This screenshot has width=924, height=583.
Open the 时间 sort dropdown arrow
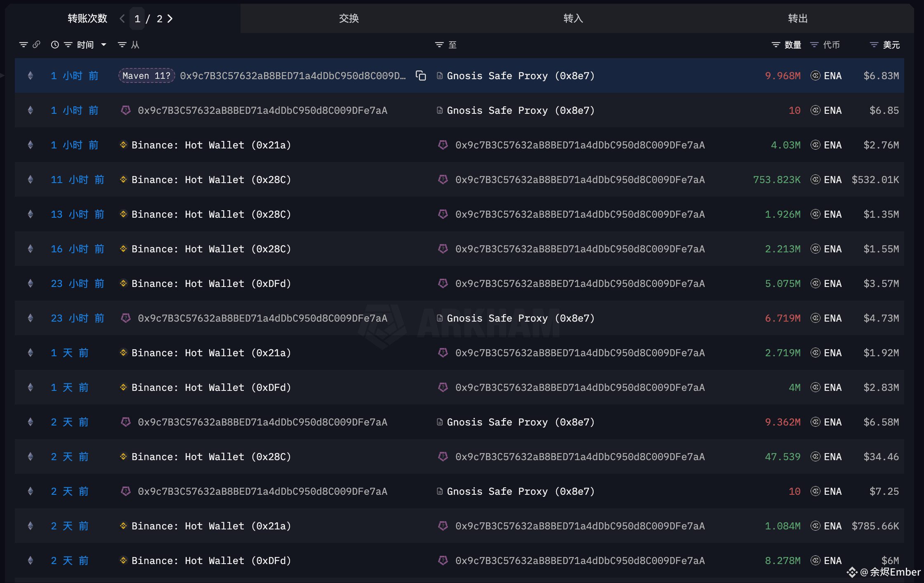coord(104,45)
